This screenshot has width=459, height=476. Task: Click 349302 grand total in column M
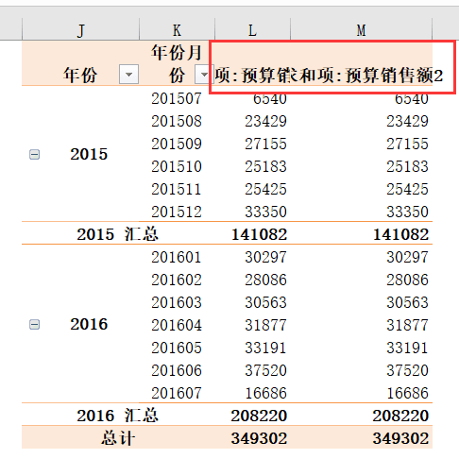pyautogui.click(x=401, y=438)
